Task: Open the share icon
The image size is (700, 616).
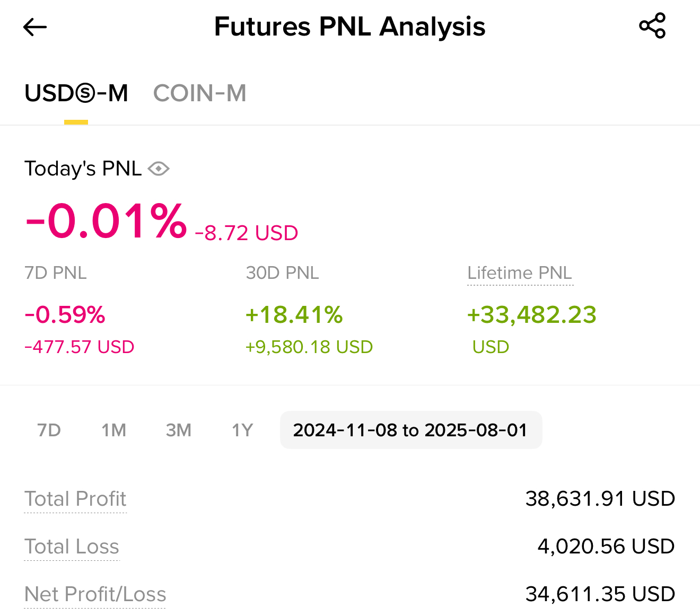Action: click(x=652, y=25)
